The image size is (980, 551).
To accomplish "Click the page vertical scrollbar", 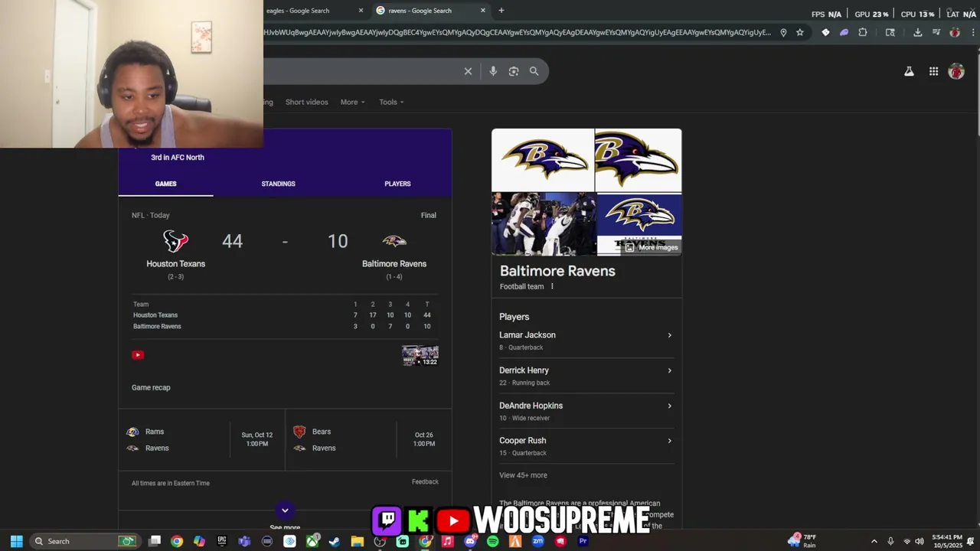I will 976,92.
